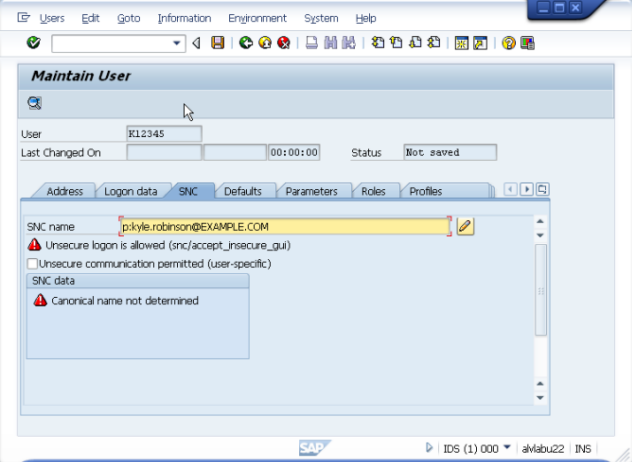Switch to the Profiles tab
Image resolution: width=632 pixels, height=462 pixels.
[x=426, y=191]
